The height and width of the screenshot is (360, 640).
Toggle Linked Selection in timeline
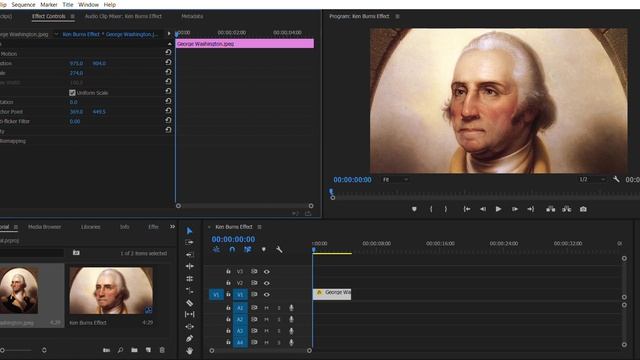[247, 249]
